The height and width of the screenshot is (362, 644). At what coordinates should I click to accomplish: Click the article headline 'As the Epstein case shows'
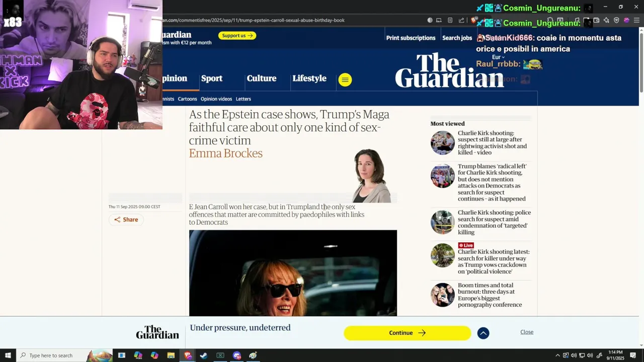coord(289,127)
